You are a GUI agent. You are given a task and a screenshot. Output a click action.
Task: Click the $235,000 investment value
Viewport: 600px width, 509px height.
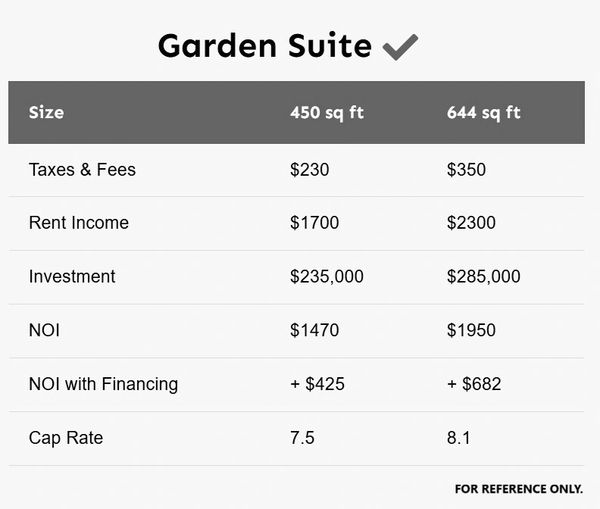click(x=327, y=277)
